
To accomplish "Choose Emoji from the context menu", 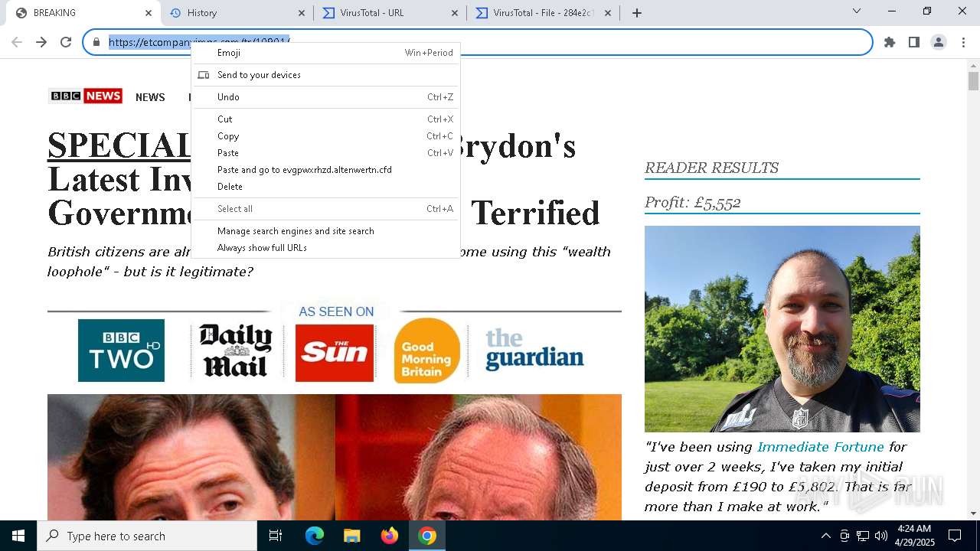I will tap(325, 53).
